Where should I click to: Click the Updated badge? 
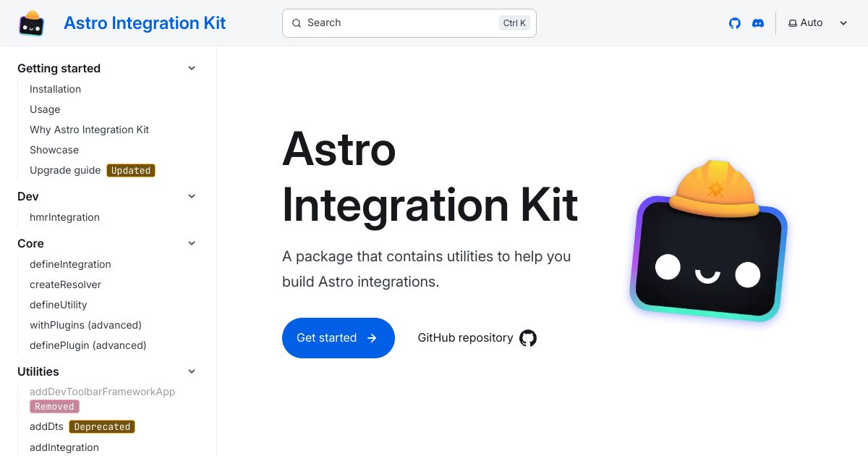click(x=131, y=171)
